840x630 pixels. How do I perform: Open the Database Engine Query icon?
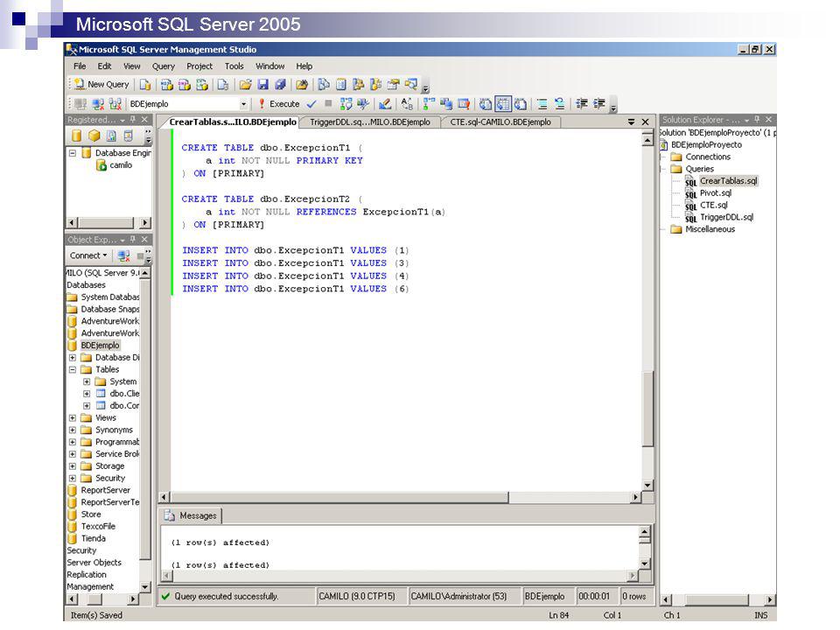(145, 84)
